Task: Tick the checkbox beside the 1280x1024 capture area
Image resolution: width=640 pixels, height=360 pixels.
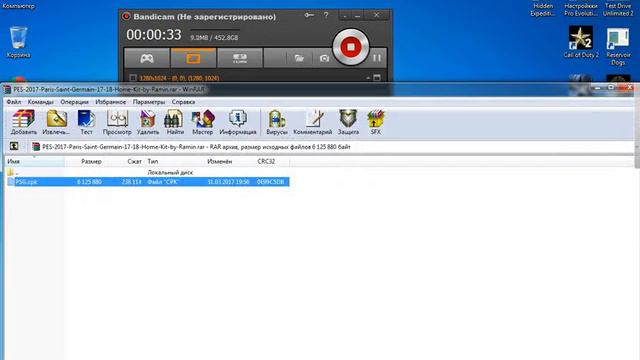Action: tap(133, 78)
